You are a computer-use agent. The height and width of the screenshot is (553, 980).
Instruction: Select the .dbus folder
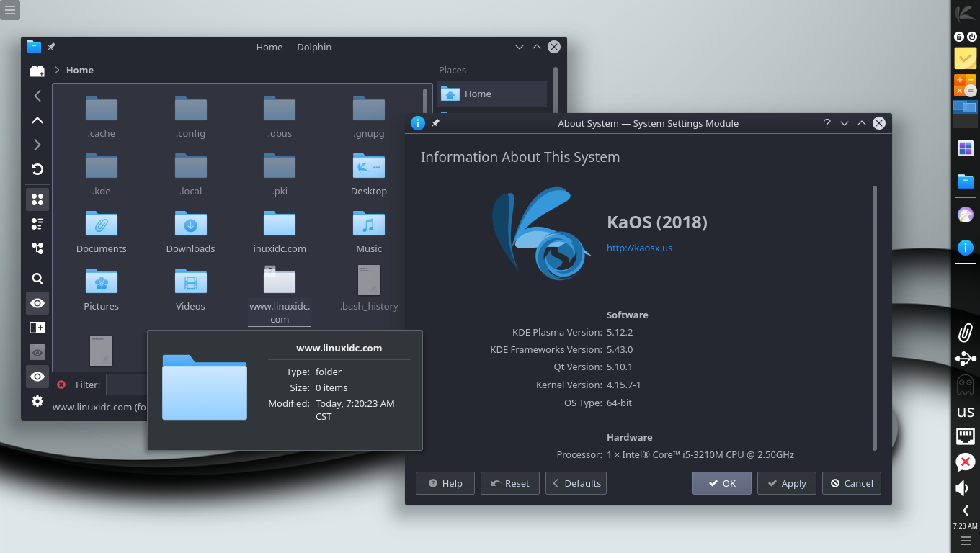pos(280,117)
